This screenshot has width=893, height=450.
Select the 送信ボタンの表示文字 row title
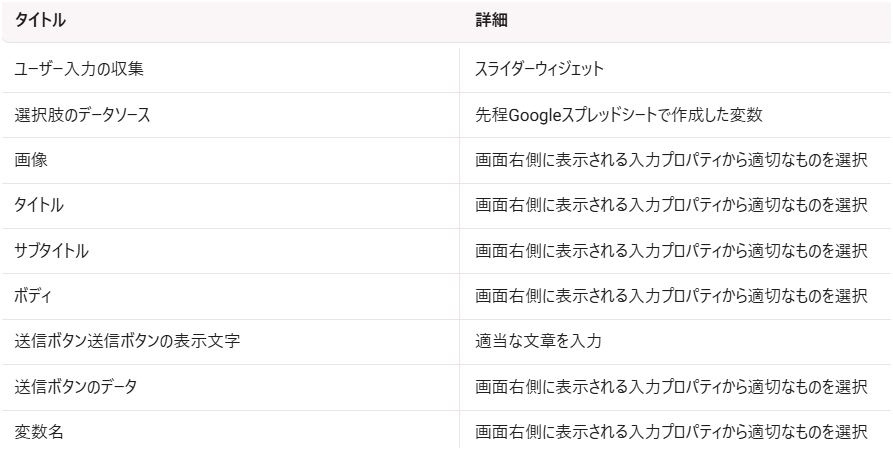pyautogui.click(x=127, y=341)
